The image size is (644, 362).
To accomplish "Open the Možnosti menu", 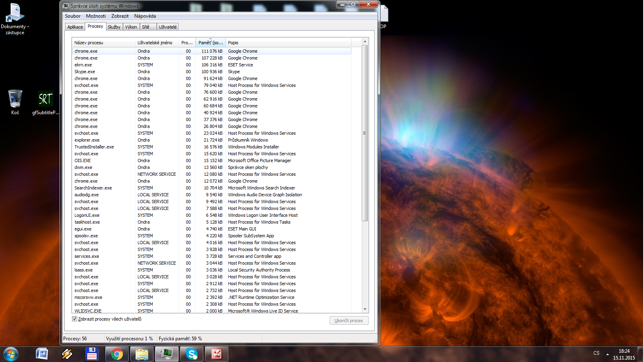I will (96, 16).
